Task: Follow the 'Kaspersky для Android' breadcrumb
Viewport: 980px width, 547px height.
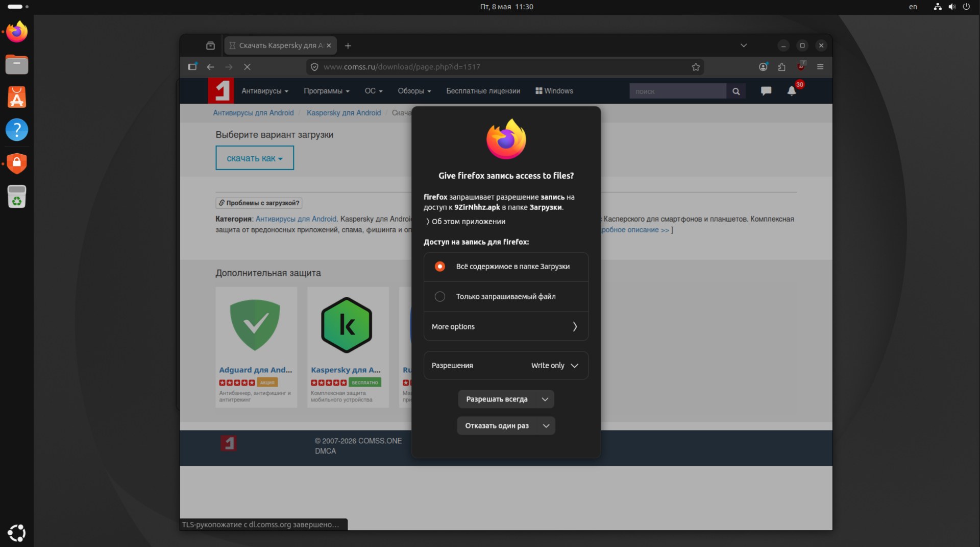Action: tap(344, 113)
